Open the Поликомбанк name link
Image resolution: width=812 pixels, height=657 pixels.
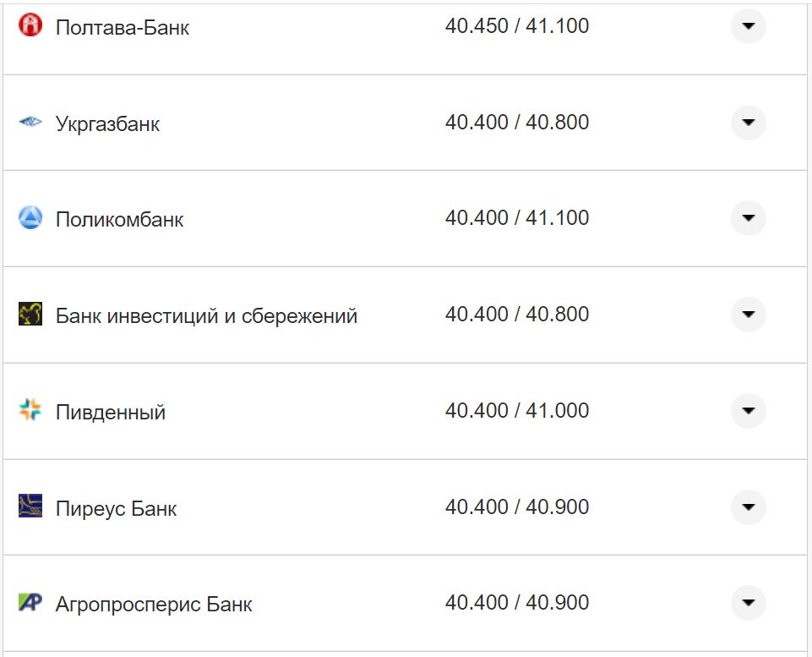click(x=117, y=217)
